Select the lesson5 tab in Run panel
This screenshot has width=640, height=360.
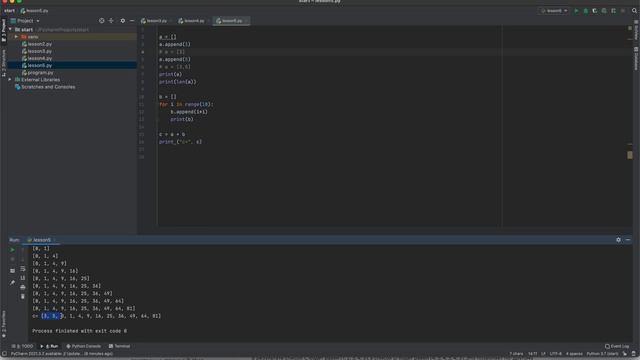[x=42, y=240]
